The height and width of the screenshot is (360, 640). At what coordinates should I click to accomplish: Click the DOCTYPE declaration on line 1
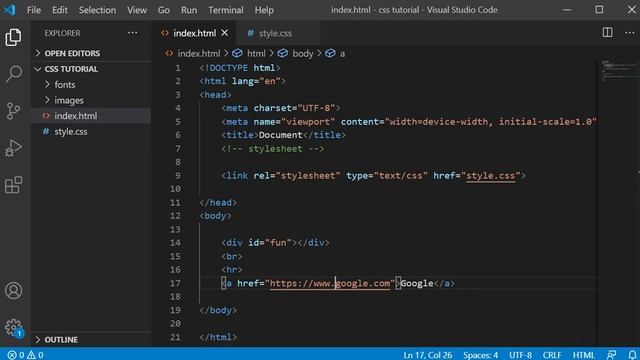click(x=240, y=68)
